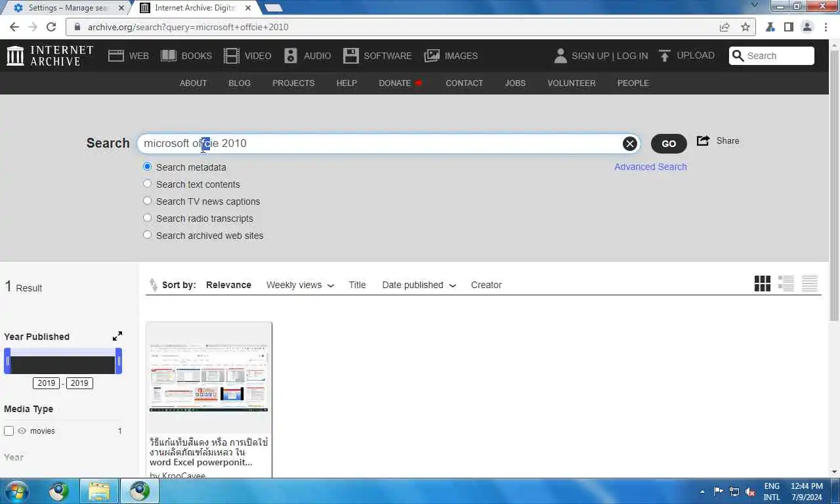Open the Internet Archive home logo
Image resolution: width=840 pixels, height=504 pixels.
tap(50, 56)
